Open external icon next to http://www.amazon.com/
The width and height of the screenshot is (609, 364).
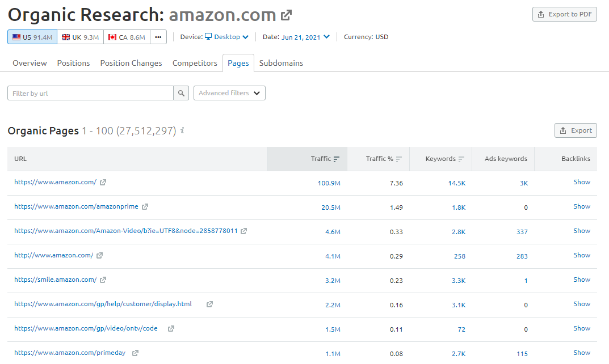coord(99,255)
